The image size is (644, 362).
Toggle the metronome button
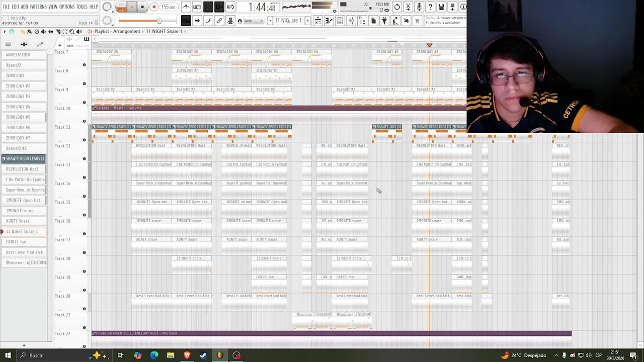coord(186,7)
